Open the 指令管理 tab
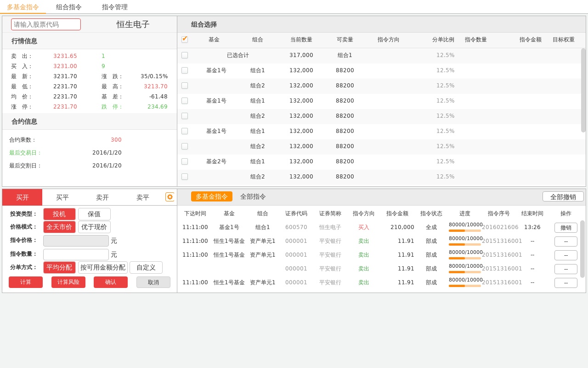 click(115, 7)
